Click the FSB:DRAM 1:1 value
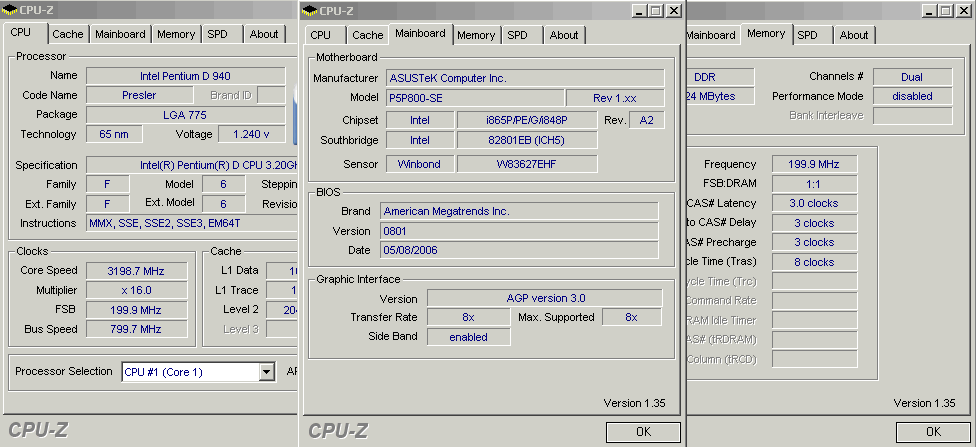 814,184
